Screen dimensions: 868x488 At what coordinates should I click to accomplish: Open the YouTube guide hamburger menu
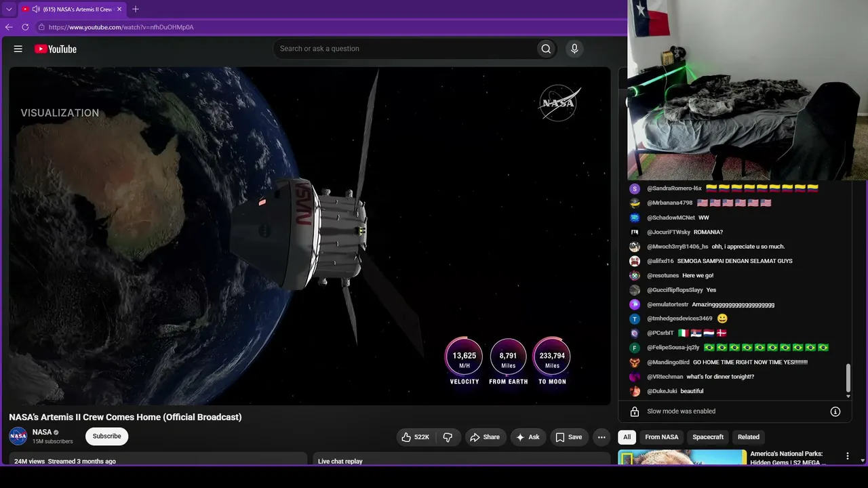[x=18, y=49]
